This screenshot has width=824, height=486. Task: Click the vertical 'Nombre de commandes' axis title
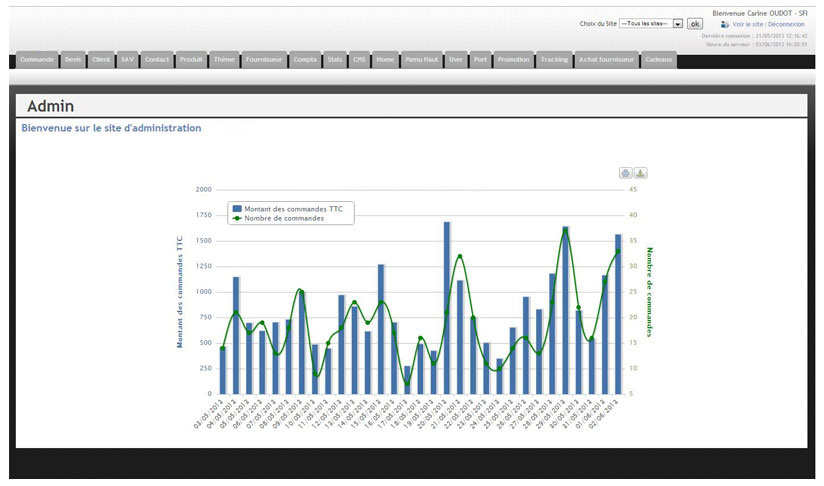tap(650, 292)
